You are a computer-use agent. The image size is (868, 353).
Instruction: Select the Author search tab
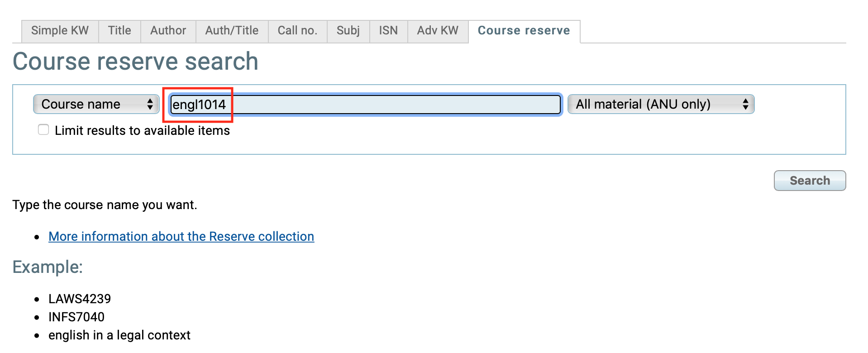168,31
